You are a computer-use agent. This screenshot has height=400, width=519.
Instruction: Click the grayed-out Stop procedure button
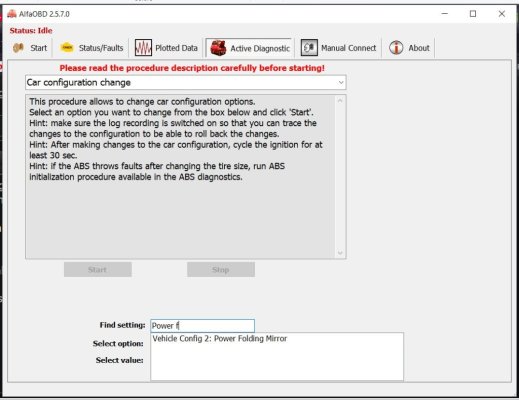point(221,270)
